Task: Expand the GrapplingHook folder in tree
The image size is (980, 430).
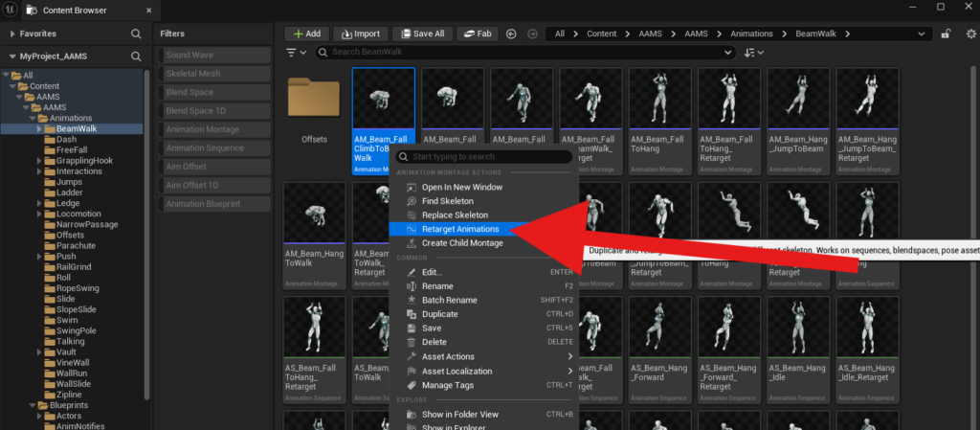Action: tap(39, 161)
